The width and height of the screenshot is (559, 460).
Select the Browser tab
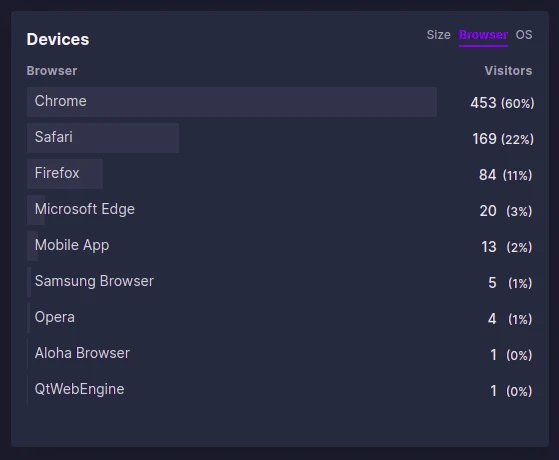(483, 35)
